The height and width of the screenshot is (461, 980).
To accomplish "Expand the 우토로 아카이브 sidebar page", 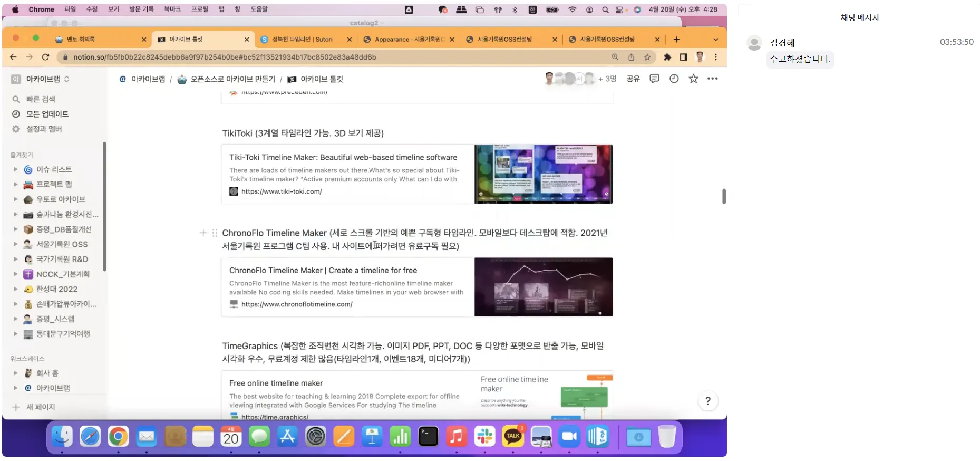I will click(15, 199).
